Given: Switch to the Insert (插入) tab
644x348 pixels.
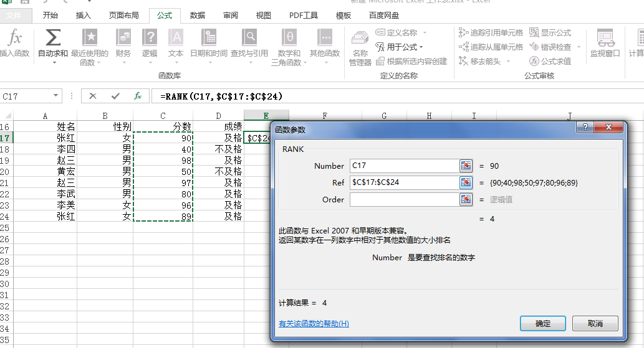Looking at the screenshot, I should 83,15.
